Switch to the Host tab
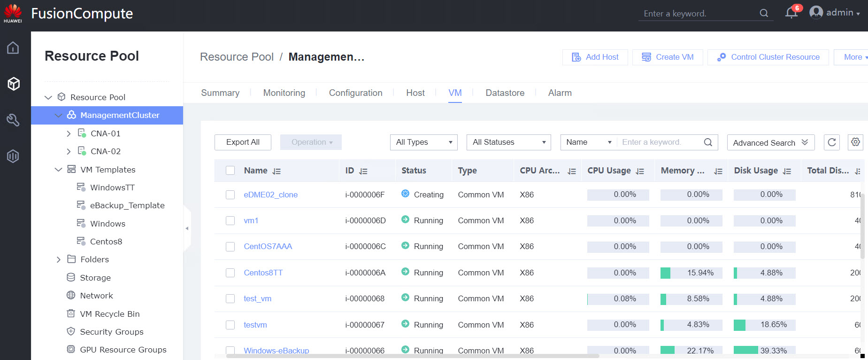Viewport: 868px width, 360px height. click(x=415, y=93)
